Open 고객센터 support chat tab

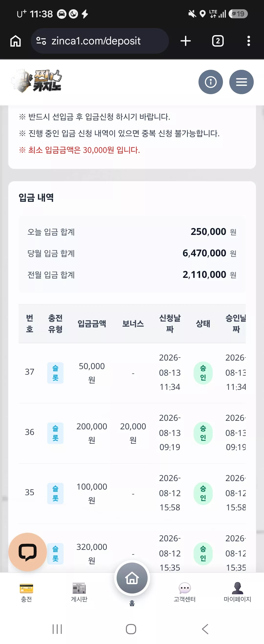[185, 592]
